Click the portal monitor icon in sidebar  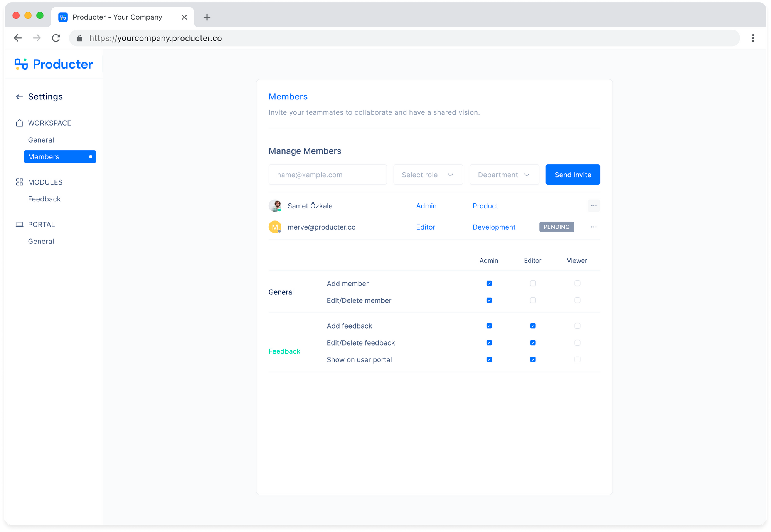(19, 224)
